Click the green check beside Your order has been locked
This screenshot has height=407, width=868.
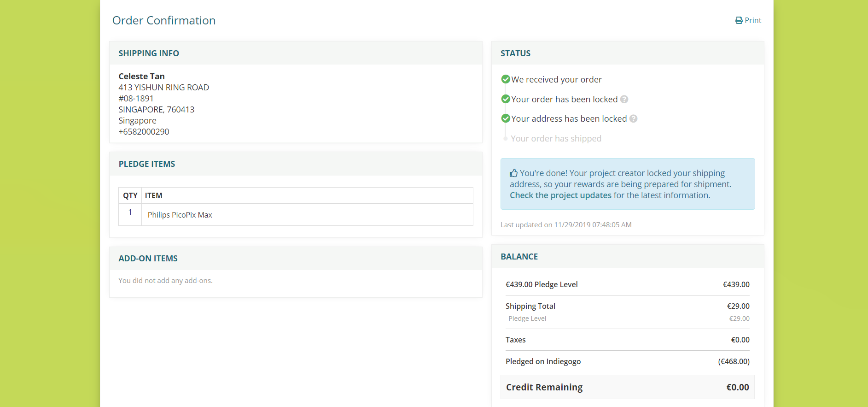[x=506, y=99]
